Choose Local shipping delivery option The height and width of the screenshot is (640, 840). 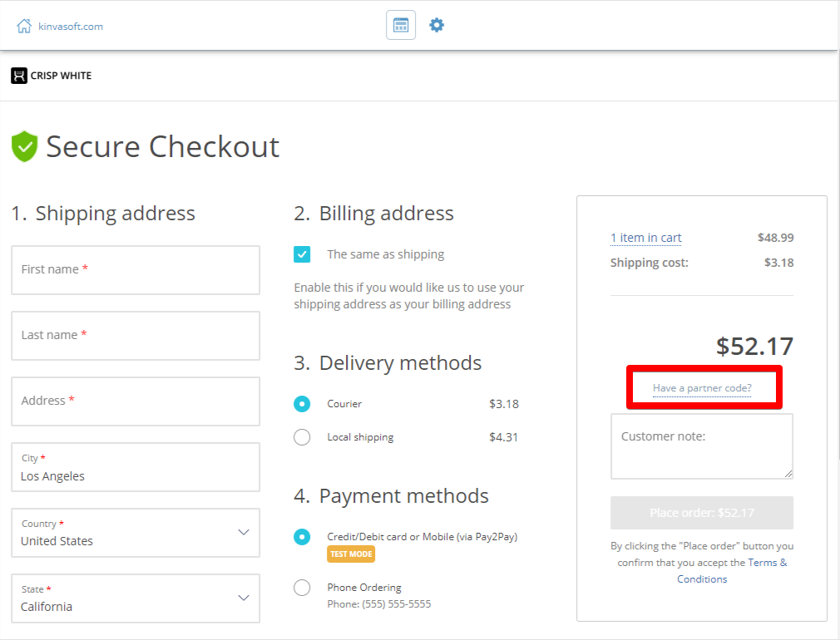pos(302,437)
